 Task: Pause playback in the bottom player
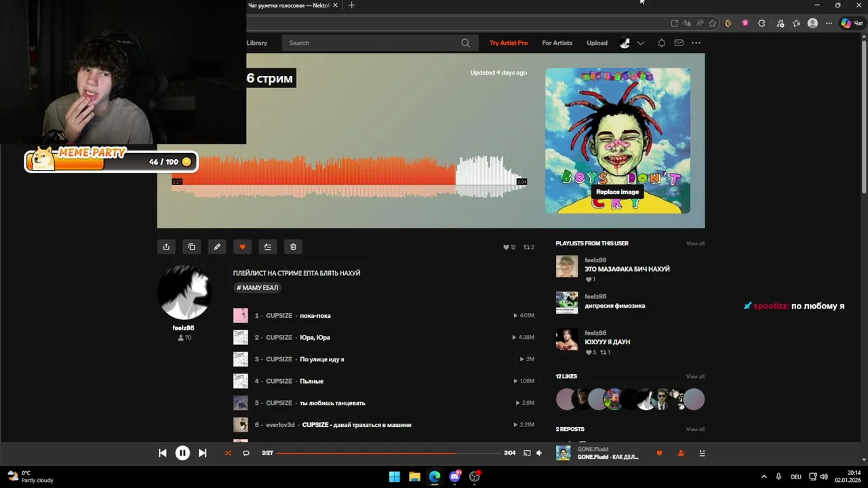tap(182, 453)
